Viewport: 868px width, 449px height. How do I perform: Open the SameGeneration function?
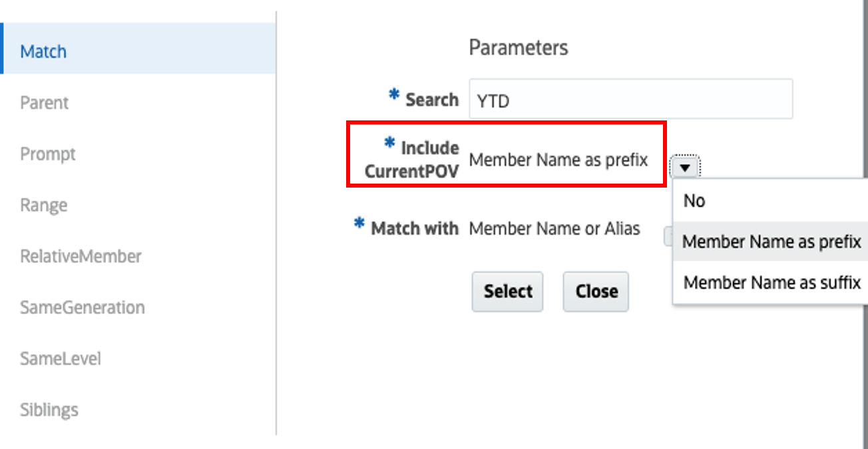(82, 307)
